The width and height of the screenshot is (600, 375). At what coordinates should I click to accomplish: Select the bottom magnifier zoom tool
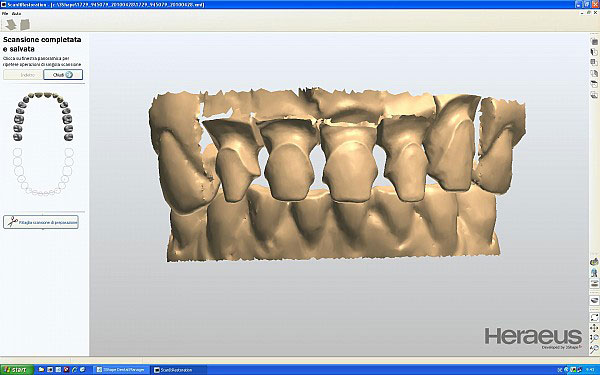(594, 349)
